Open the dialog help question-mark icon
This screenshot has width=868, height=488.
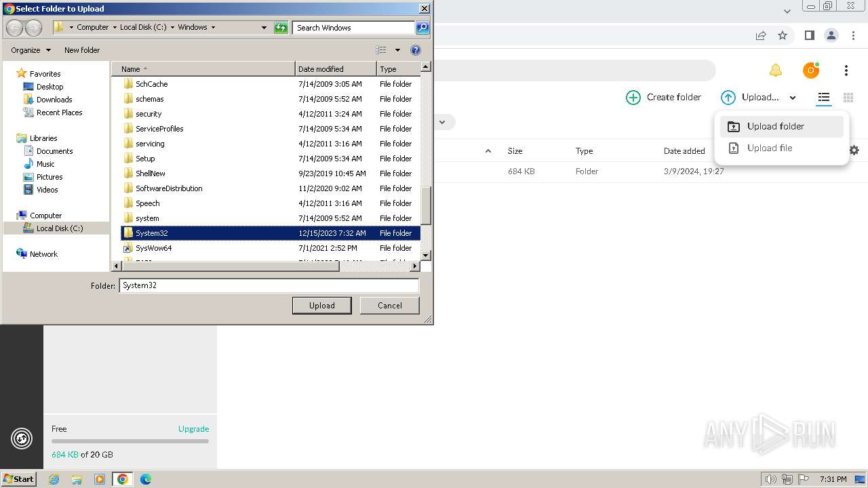coord(416,50)
